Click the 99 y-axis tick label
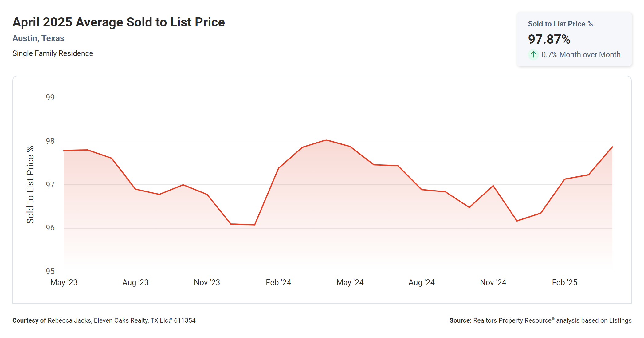The image size is (644, 338). (x=50, y=97)
